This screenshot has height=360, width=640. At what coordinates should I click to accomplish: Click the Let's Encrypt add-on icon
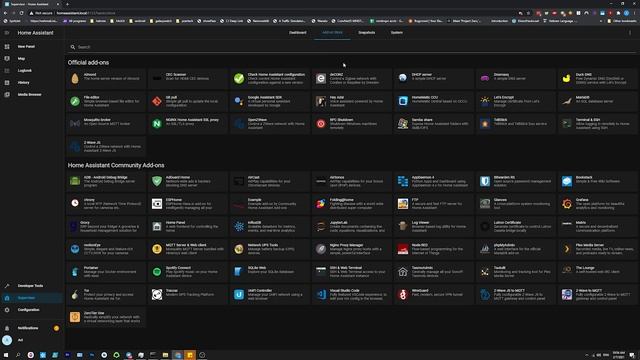484,101
